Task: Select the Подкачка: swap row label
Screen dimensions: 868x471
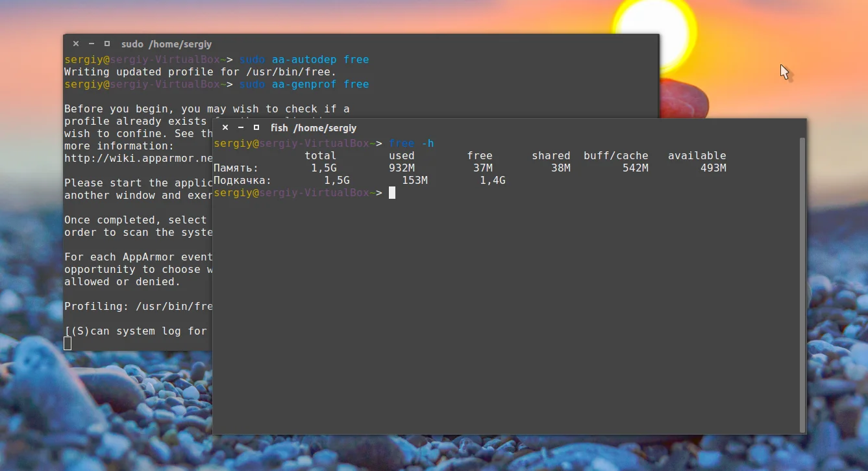Action: (x=242, y=181)
